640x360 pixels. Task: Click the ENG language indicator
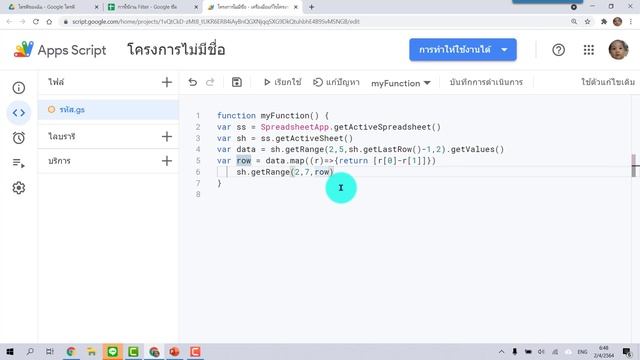pyautogui.click(x=582, y=351)
